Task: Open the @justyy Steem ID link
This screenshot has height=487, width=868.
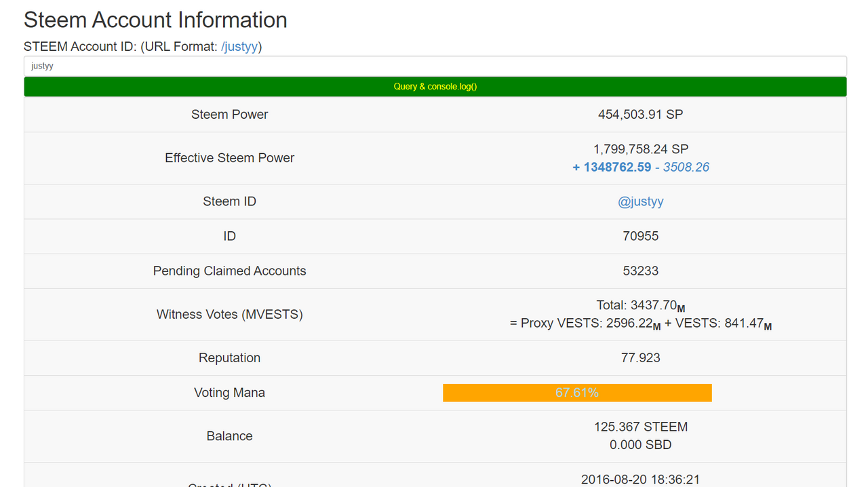Action: (641, 201)
